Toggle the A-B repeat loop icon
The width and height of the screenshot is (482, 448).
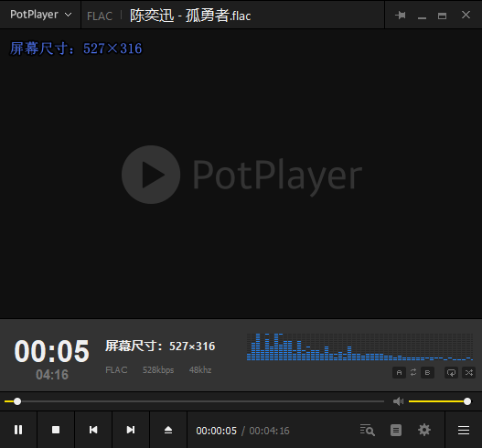click(413, 372)
